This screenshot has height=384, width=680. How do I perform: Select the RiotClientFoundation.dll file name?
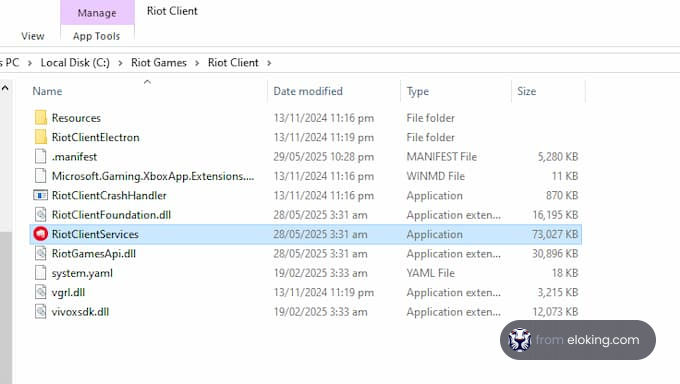pyautogui.click(x=111, y=215)
